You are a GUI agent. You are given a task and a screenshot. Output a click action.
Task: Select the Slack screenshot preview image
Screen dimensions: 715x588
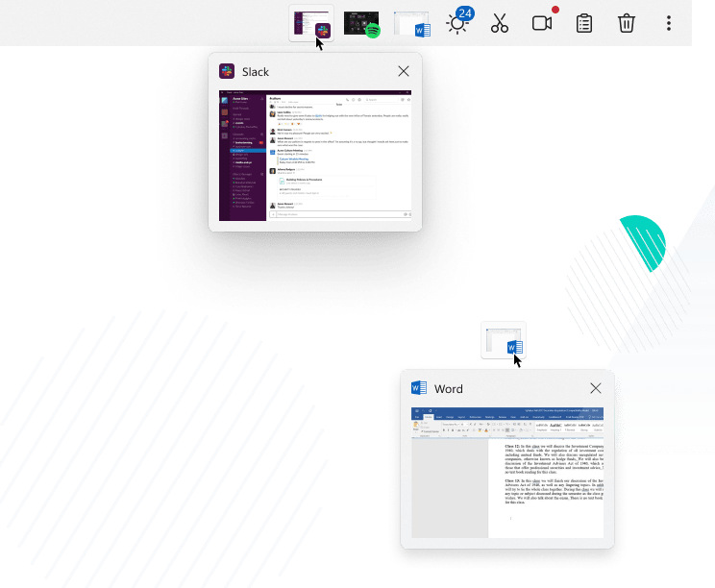315,156
